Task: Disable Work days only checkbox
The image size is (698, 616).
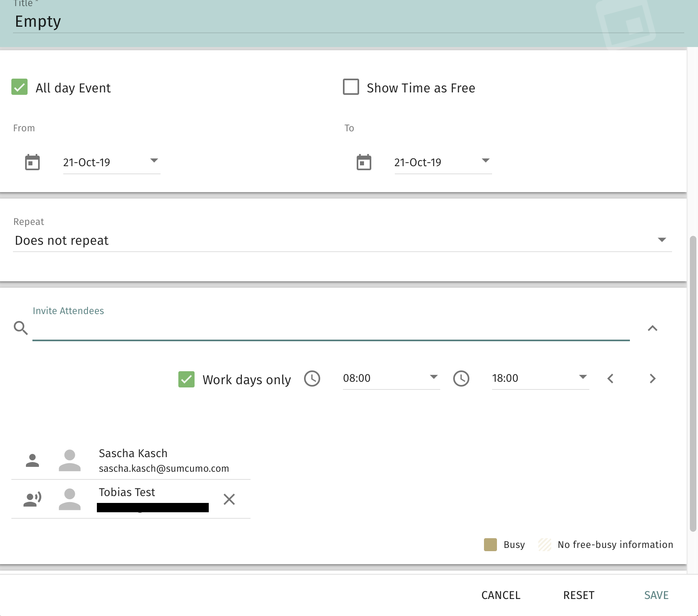Action: pos(186,379)
